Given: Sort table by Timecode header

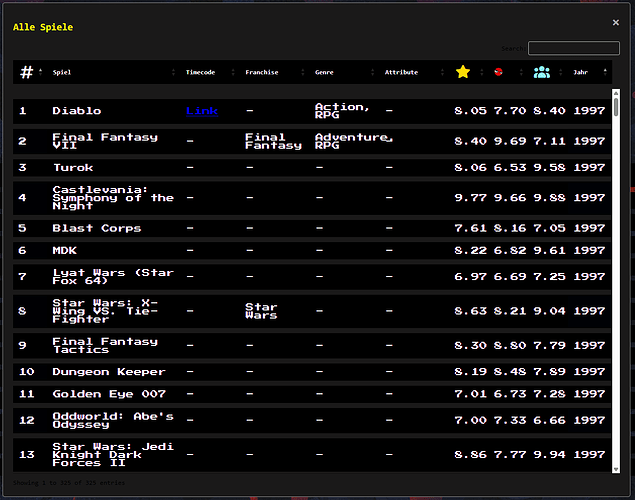Looking at the screenshot, I should pos(200,72).
